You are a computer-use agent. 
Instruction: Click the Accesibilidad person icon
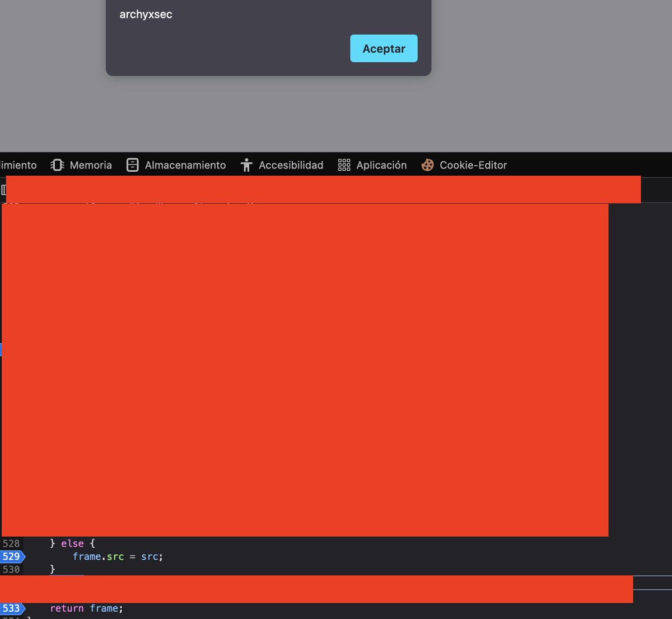click(x=246, y=165)
